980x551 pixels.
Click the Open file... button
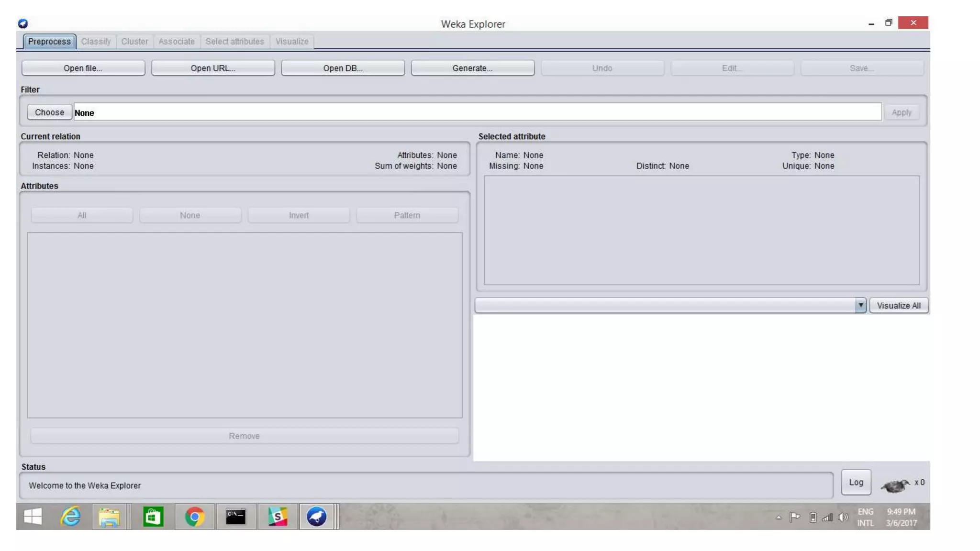pos(83,68)
